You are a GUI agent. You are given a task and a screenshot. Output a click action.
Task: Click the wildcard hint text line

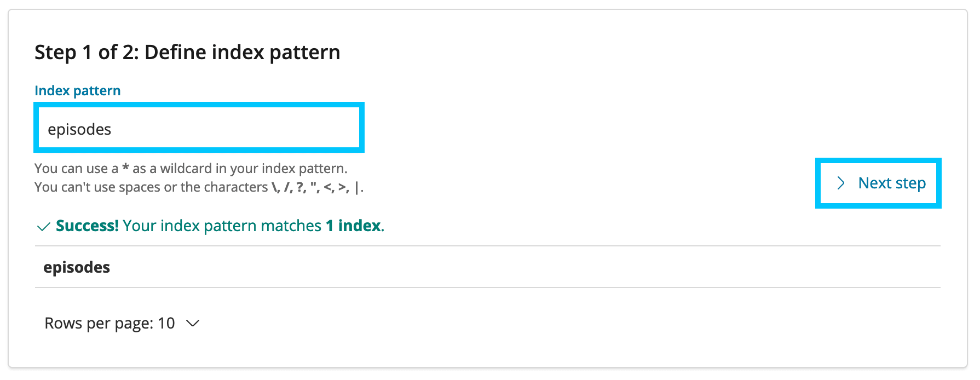pos(191,168)
